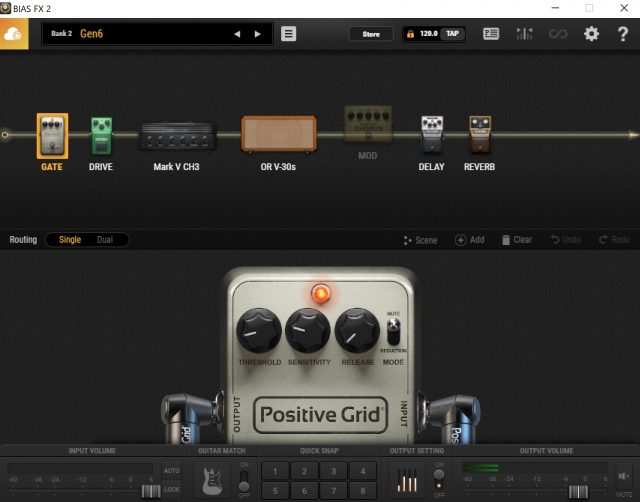
Task: Switch routing to Dual
Action: coord(104,240)
